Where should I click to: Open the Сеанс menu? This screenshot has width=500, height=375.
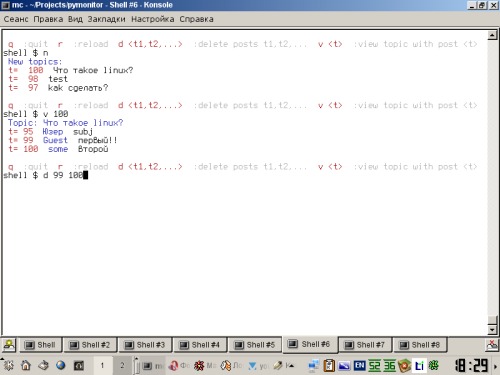pyautogui.click(x=16, y=19)
